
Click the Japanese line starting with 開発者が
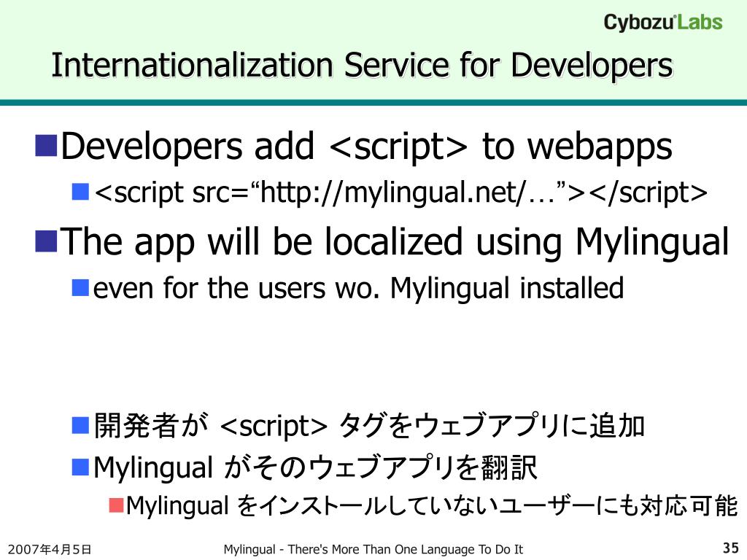(x=370, y=425)
